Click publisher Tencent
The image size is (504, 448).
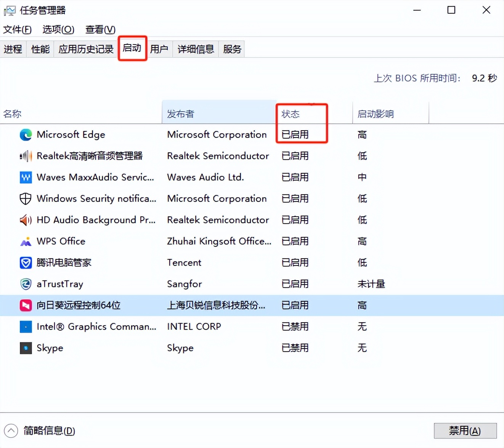(184, 262)
